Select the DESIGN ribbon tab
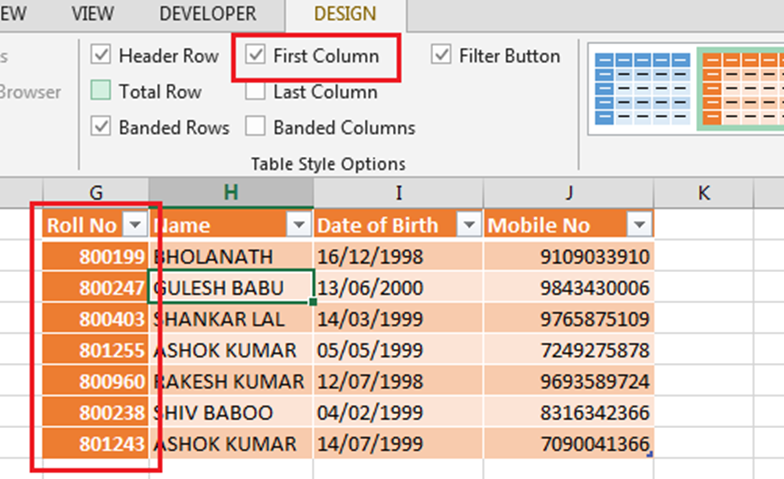This screenshot has width=784, height=479. click(x=345, y=15)
